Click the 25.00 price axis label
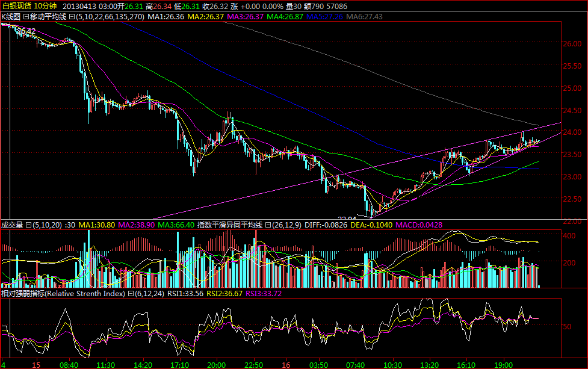 click(572, 88)
